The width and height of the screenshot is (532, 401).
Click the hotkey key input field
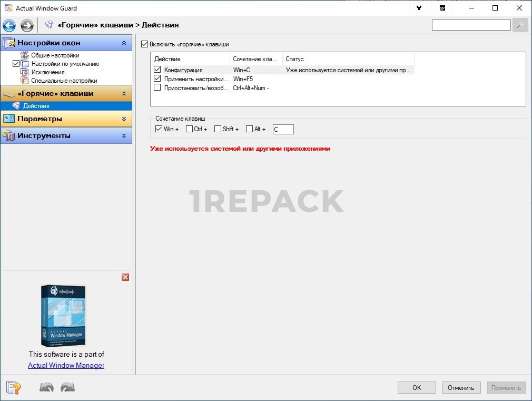[x=283, y=129]
